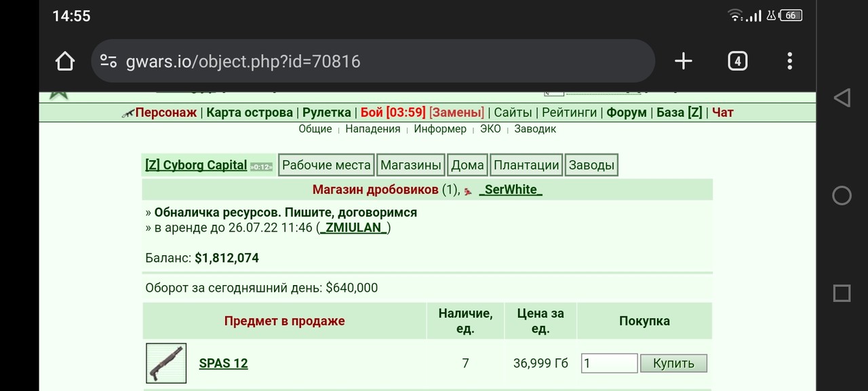The width and height of the screenshot is (868, 391).
Task: Open Рейтинги page
Action: (x=569, y=113)
